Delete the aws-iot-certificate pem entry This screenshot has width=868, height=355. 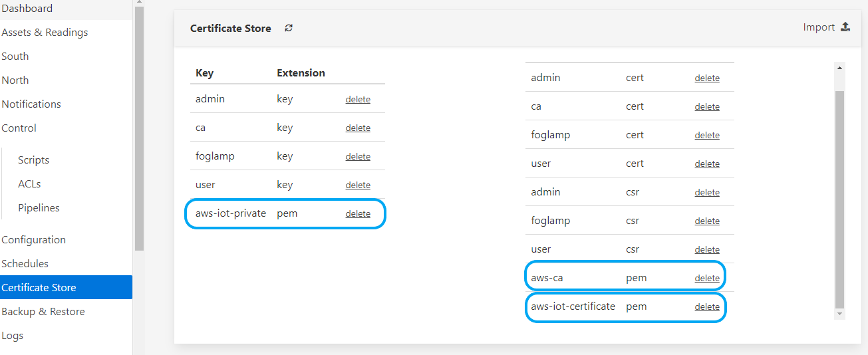tap(707, 307)
